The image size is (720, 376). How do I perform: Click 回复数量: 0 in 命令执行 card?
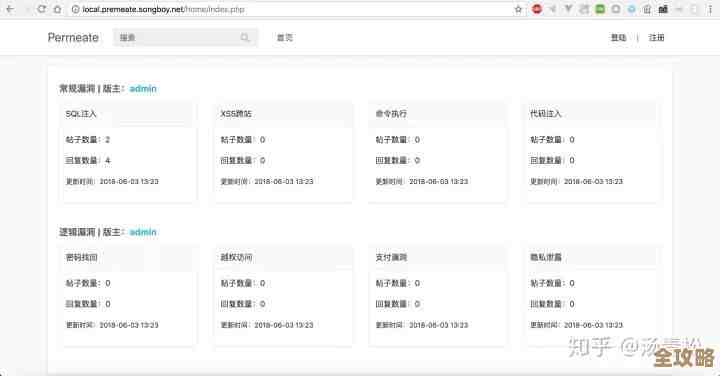pos(398,160)
